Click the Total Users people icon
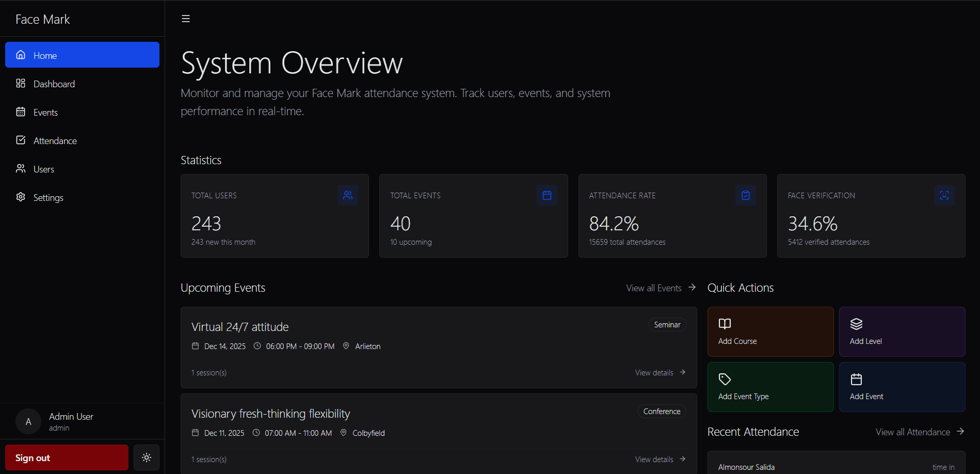Image resolution: width=980 pixels, height=474 pixels. click(x=348, y=195)
